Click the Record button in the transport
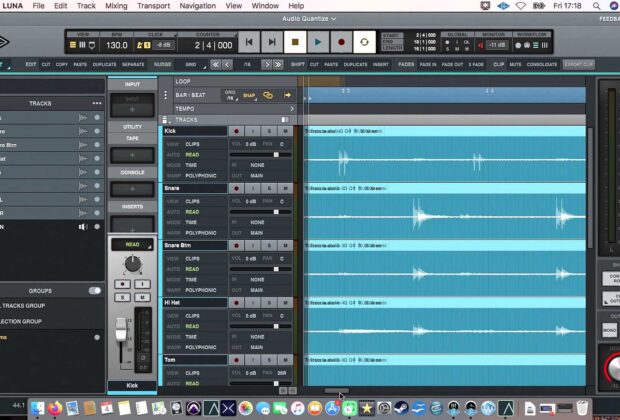 342,42
